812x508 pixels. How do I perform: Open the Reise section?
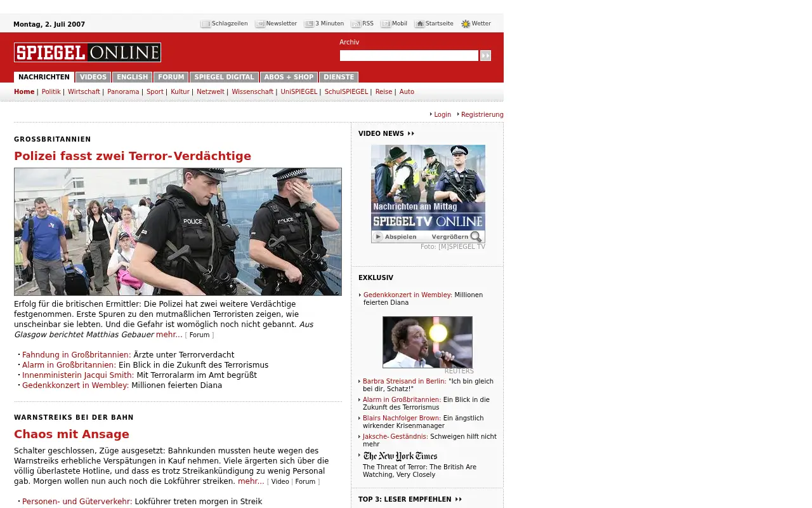[384, 92]
